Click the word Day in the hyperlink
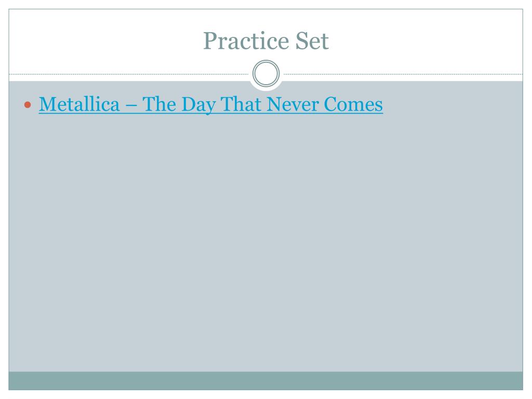Viewport: 532px width, 399px height. (x=198, y=105)
